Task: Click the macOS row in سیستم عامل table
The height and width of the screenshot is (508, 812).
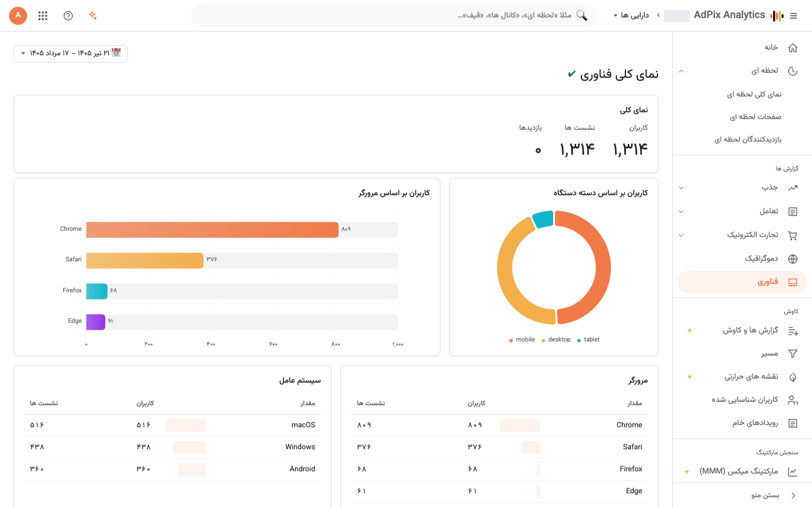Action: [x=173, y=426]
